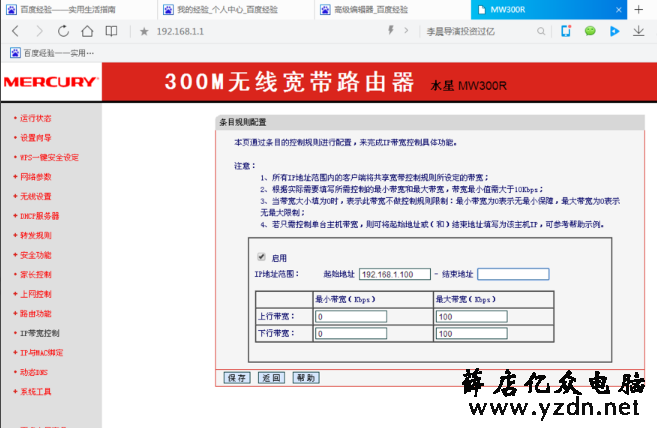Click the blue video play icon
657x428 pixels.
pos(614,31)
